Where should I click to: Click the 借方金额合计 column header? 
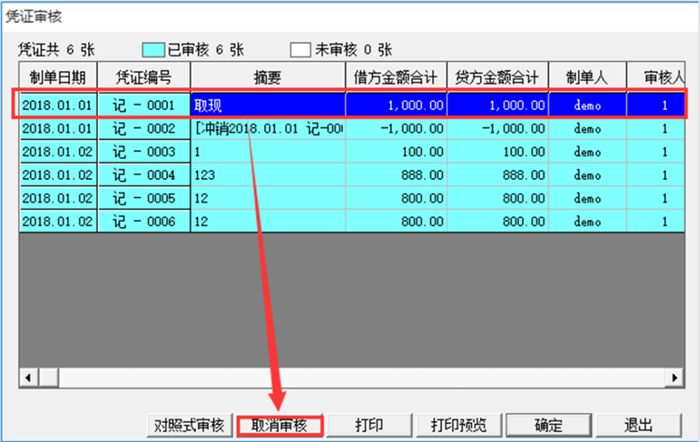click(396, 77)
